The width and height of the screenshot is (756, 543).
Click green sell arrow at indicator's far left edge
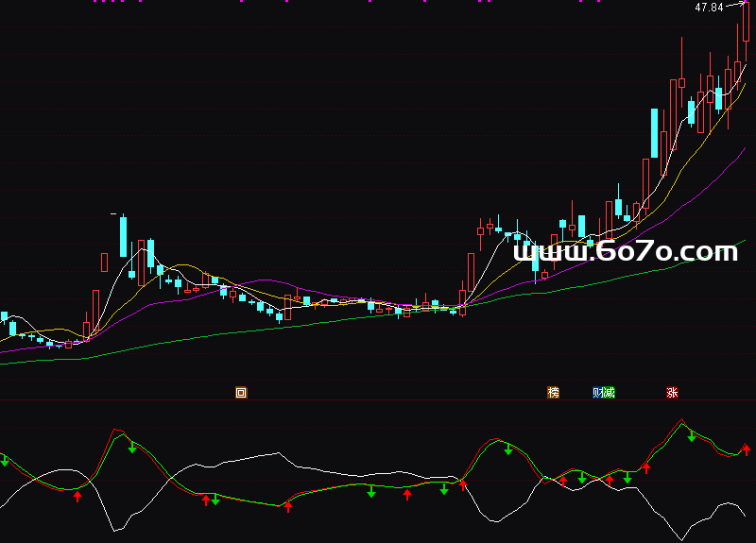tap(5, 461)
